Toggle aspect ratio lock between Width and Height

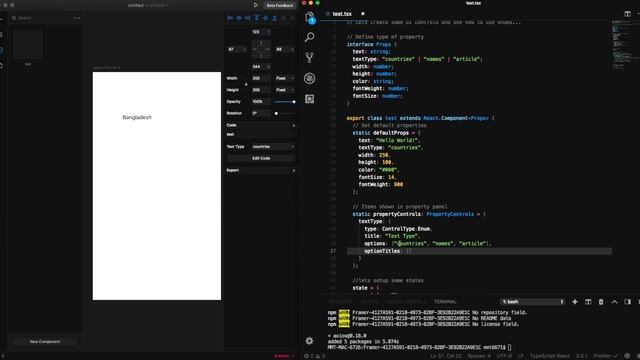[x=246, y=84]
